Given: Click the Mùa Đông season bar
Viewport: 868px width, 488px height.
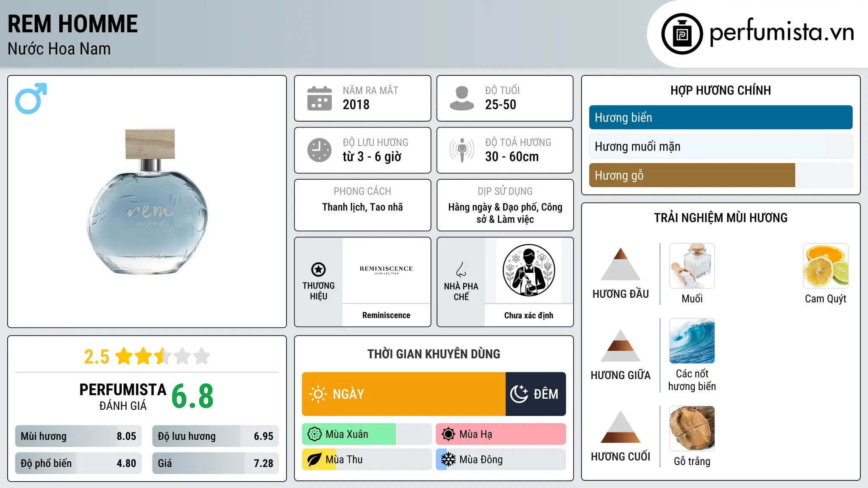Looking at the screenshot, I should tap(501, 460).
